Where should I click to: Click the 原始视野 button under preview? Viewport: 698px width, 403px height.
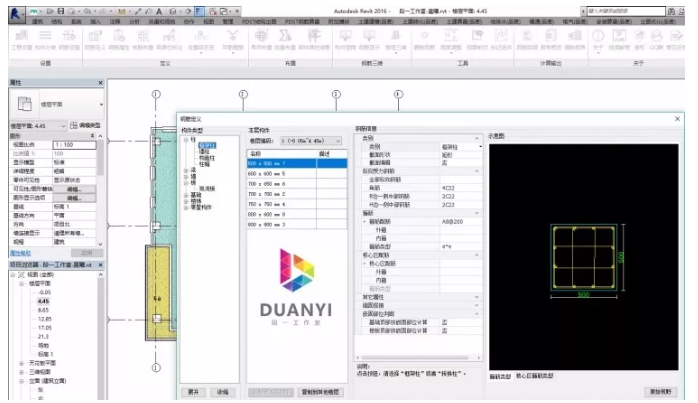(x=661, y=391)
